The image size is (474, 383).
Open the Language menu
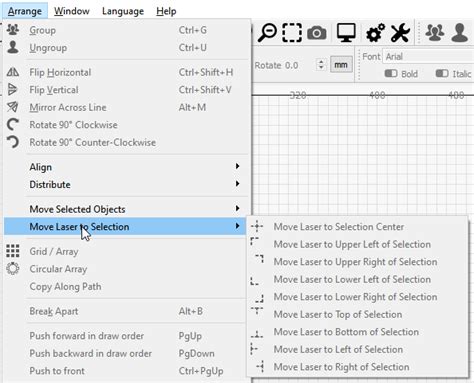pyautogui.click(x=123, y=11)
